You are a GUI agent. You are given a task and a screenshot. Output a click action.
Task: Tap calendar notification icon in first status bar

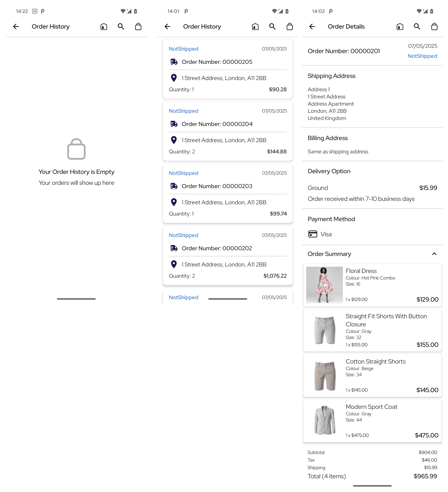click(35, 11)
